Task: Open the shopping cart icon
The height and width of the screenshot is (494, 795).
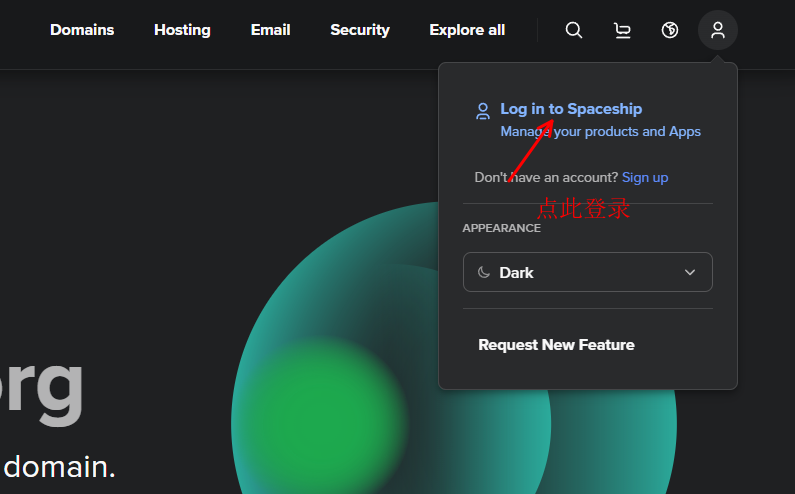Action: coord(622,30)
